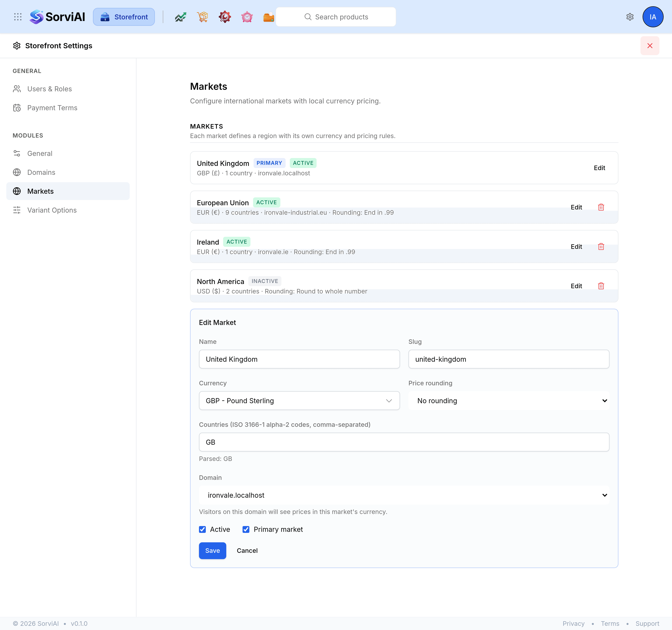This screenshot has width=672, height=630.
Task: Open the app grid launcher icon
Action: tap(18, 17)
